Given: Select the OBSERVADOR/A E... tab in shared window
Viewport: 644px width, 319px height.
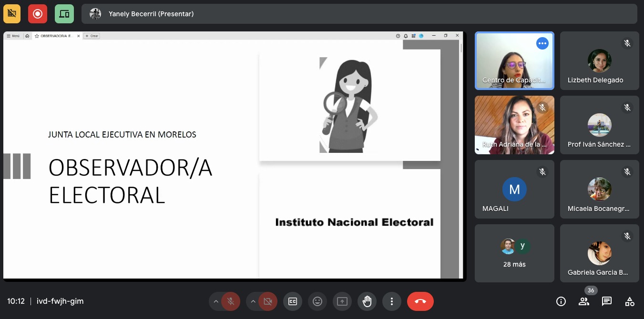Looking at the screenshot, I should pyautogui.click(x=57, y=36).
